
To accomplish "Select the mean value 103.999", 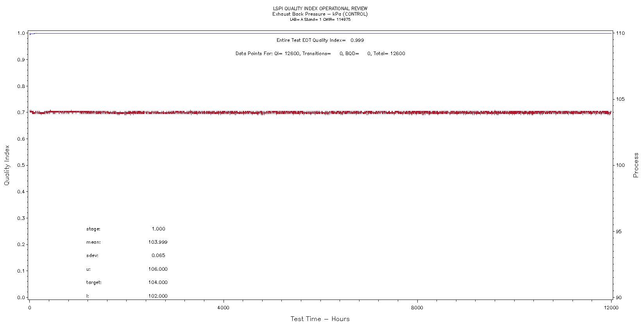I will (x=158, y=242).
